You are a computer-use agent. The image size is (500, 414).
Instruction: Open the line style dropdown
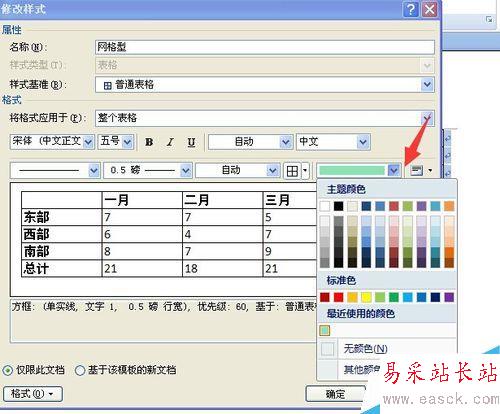coord(94,171)
